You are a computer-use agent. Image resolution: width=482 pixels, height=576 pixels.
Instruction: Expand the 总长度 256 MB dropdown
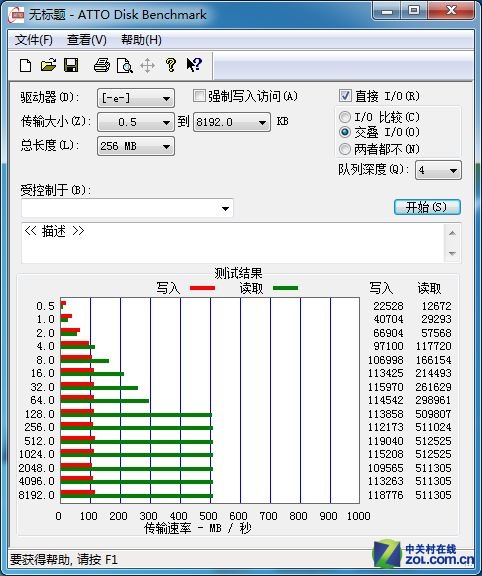[x=136, y=146]
